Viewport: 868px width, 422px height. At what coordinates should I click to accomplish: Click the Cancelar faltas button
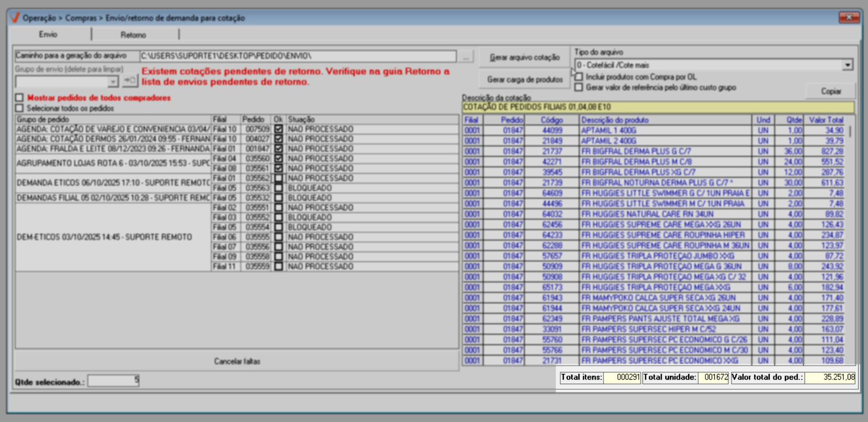(x=237, y=361)
